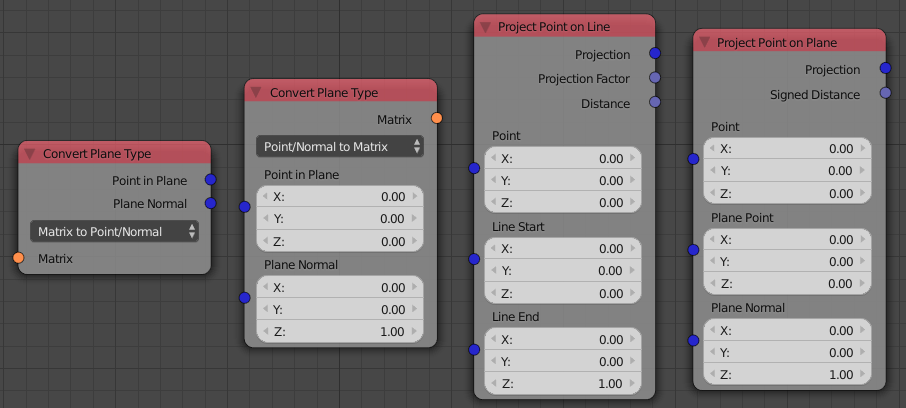Image resolution: width=906 pixels, height=408 pixels.
Task: Increase Point X value in Project Point on Line
Action: 634,158
